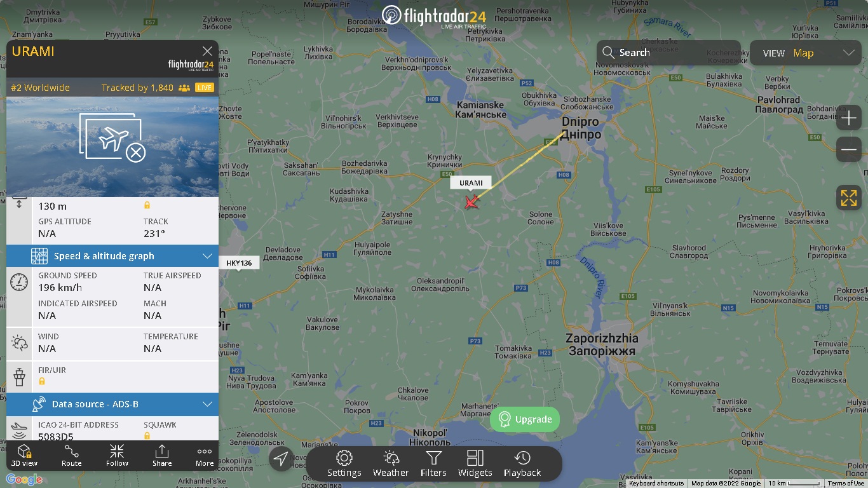Show the Route of URAMI

point(72,456)
